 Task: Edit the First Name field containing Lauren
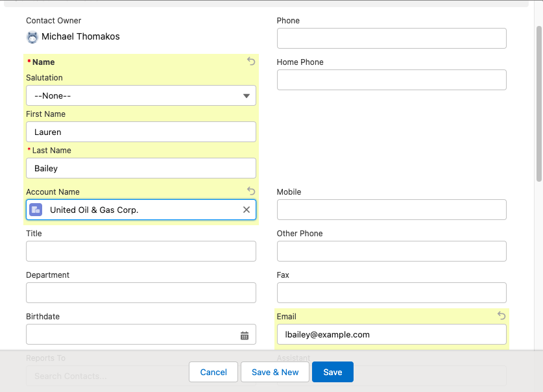coord(141,132)
